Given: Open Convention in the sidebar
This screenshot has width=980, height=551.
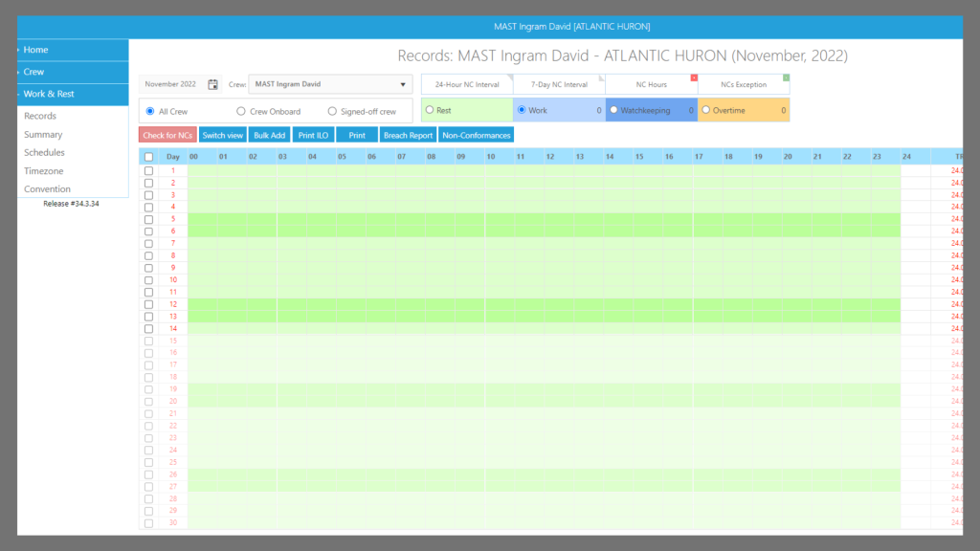Looking at the screenshot, I should click(x=48, y=188).
